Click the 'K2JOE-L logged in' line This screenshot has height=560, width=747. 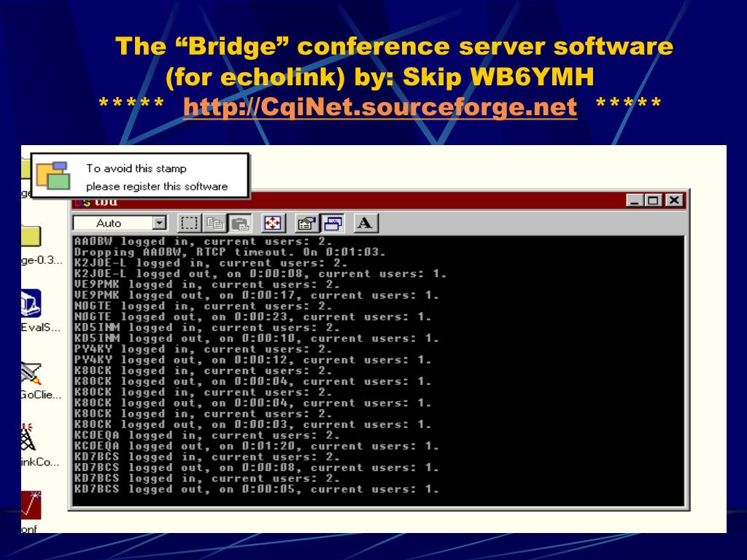coord(211,262)
